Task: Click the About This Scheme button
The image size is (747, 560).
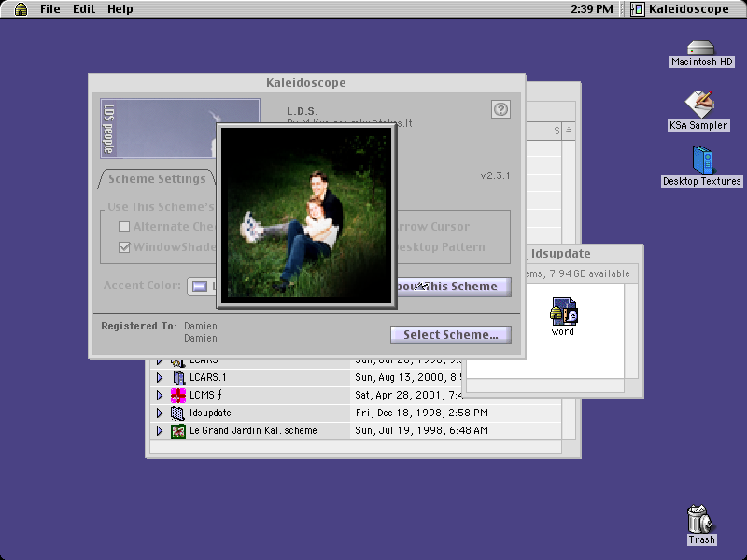Action: coord(453,287)
